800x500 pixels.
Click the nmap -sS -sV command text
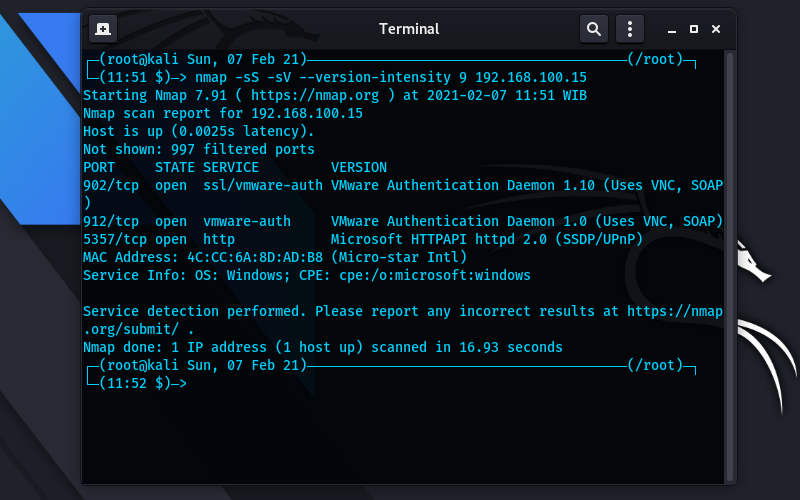(391, 78)
